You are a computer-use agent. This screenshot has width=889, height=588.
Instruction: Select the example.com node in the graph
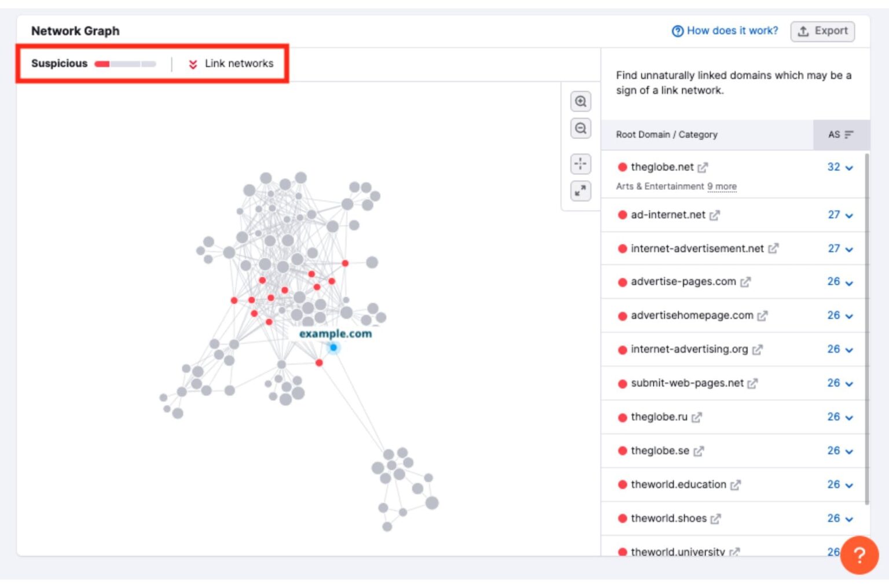click(333, 347)
